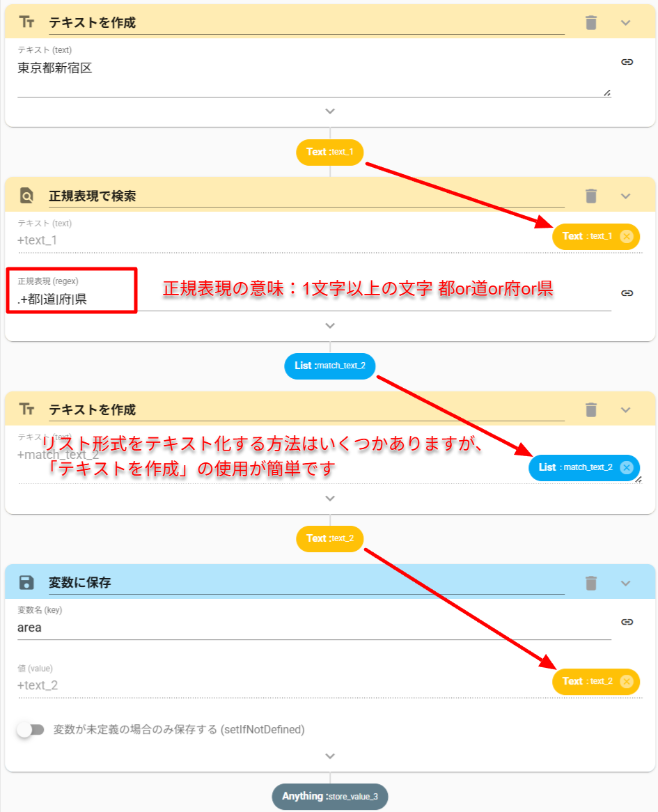658x812 pixels.
Task: Click link icon beside regex field
Action: pyautogui.click(x=627, y=293)
